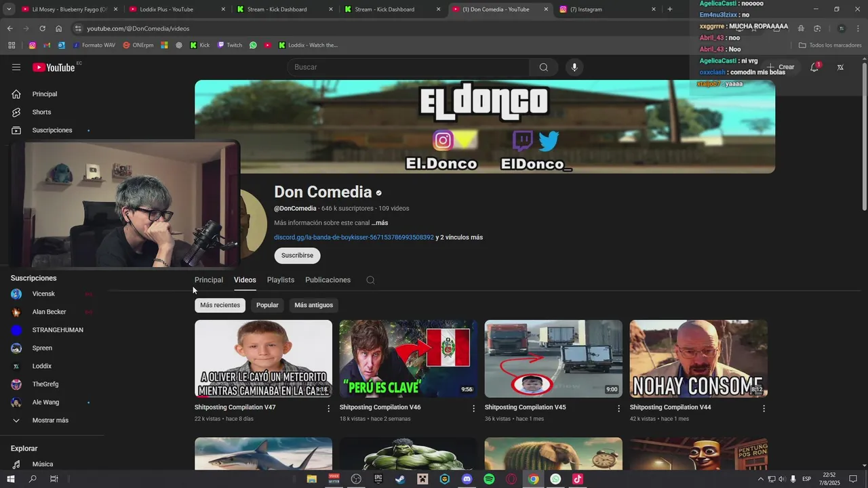Switch to the Instagram browser tab
Screen dimensions: 868x488
pos(607,9)
